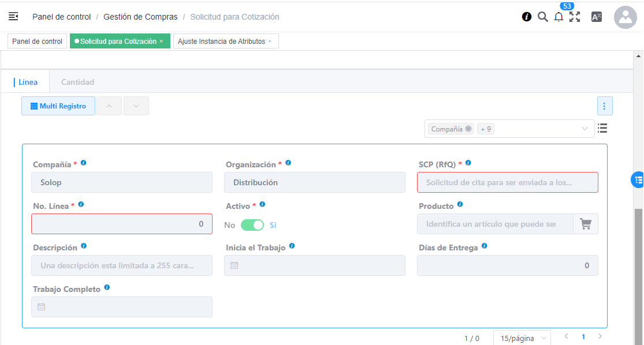This screenshot has width=644, height=345.
Task: Switch to the Panel de control tab
Action: coord(37,42)
